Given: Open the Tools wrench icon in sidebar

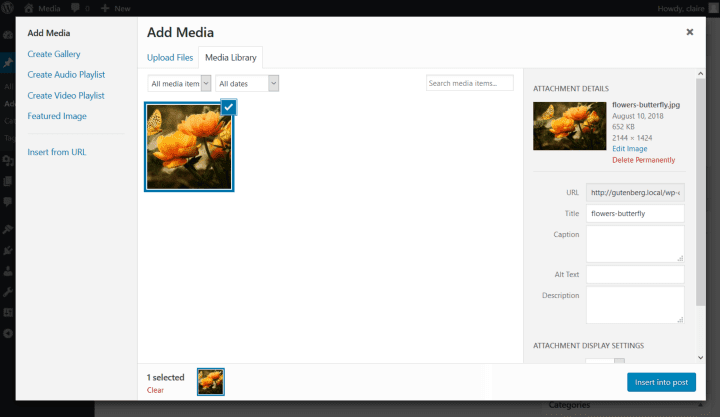Looking at the screenshot, I should 8,292.
